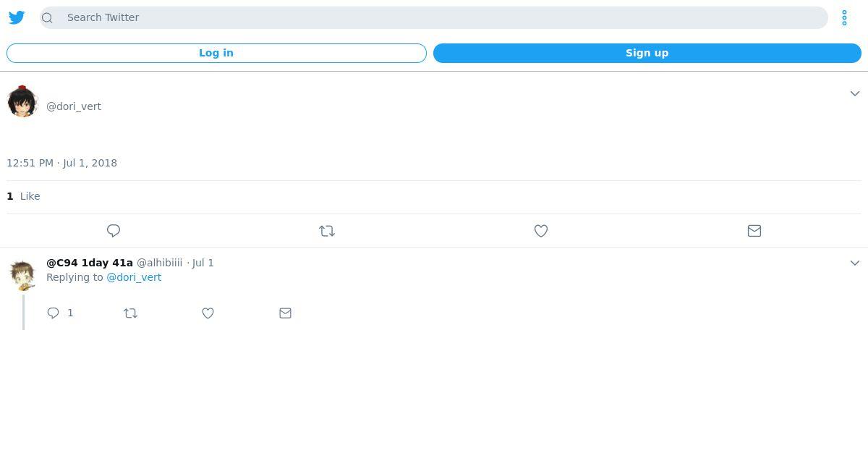Open the three-dot more options menu
868x456 pixels.
pyautogui.click(x=844, y=17)
